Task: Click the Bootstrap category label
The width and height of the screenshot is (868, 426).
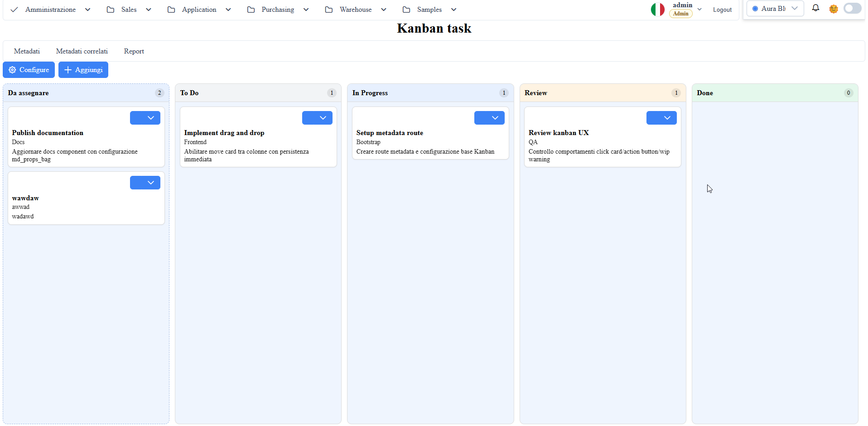Action: [368, 142]
